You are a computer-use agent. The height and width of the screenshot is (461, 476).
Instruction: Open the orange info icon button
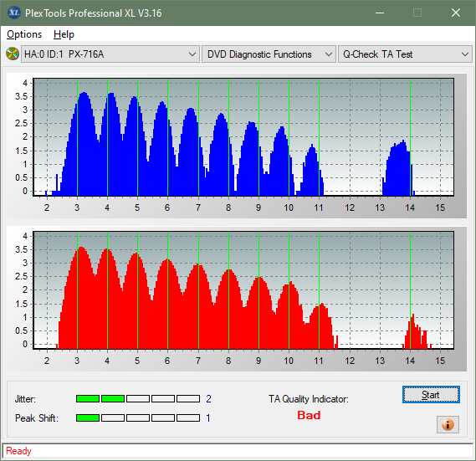[x=448, y=424]
